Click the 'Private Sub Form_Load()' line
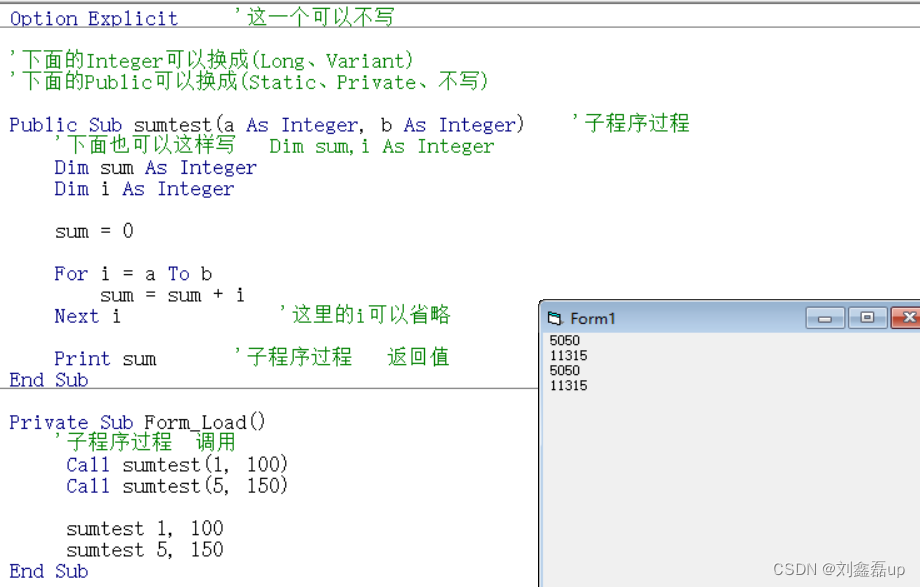 [137, 422]
